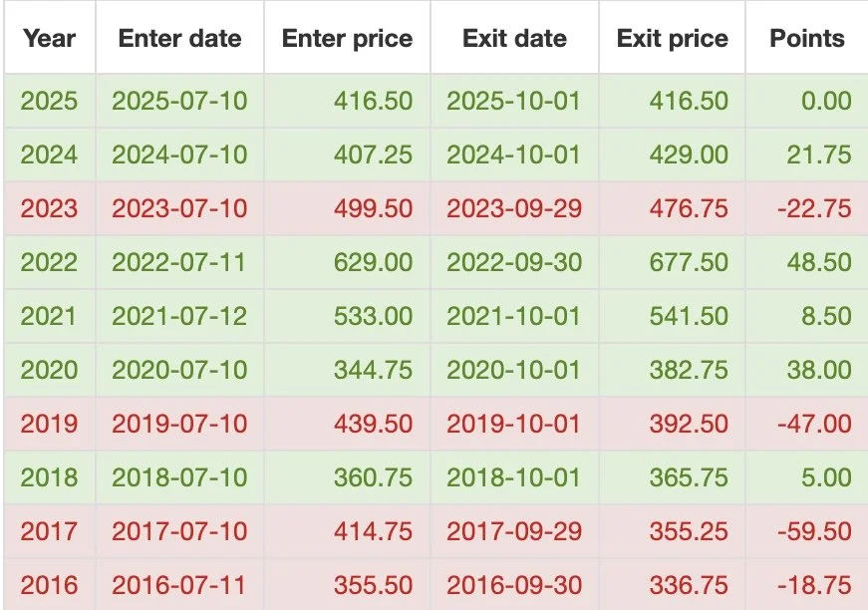
Task: Click the Exit date column header
Action: (x=514, y=39)
